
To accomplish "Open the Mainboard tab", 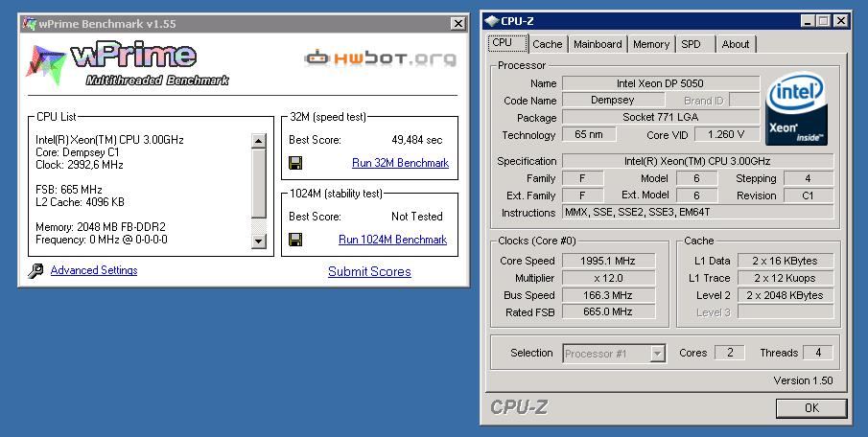I will click(x=598, y=44).
